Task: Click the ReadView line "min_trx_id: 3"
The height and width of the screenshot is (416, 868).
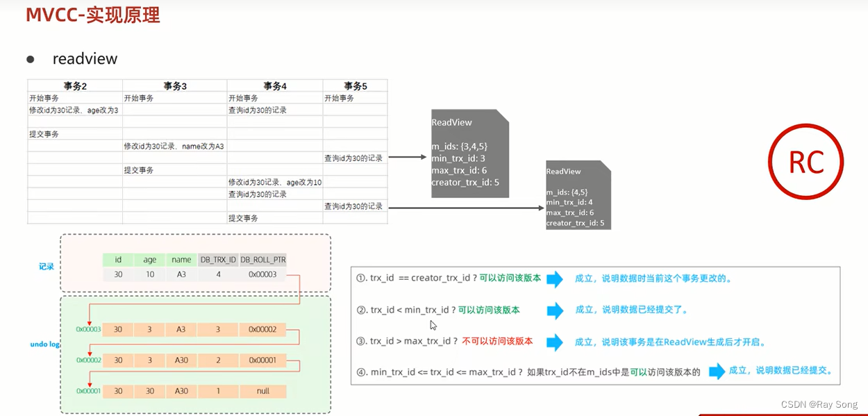Action: [457, 158]
